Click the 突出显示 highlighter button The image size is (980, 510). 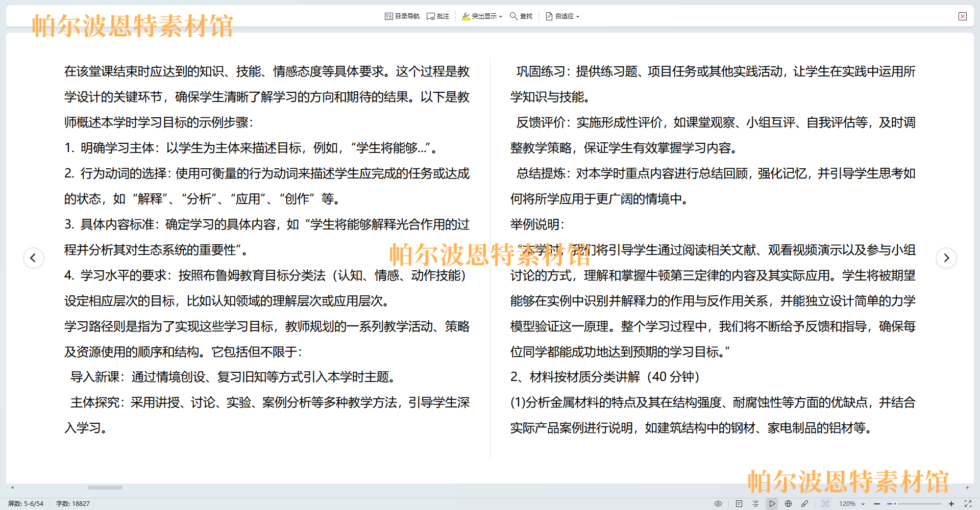pos(479,16)
